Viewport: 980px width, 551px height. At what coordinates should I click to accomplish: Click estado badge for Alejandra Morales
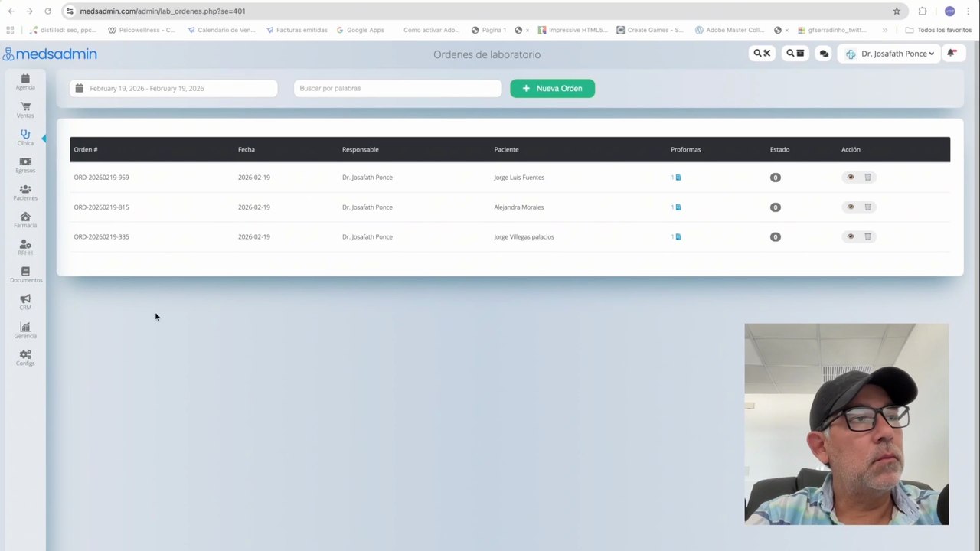coord(775,207)
